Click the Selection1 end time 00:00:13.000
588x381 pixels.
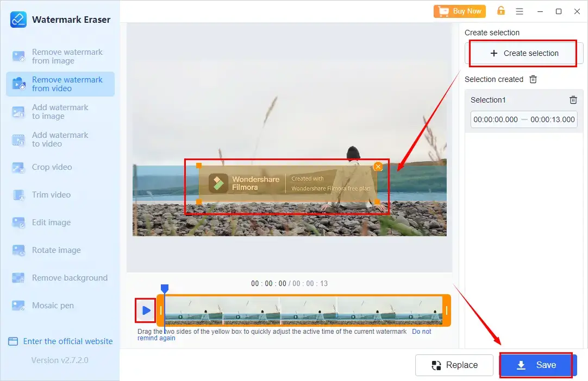point(552,119)
